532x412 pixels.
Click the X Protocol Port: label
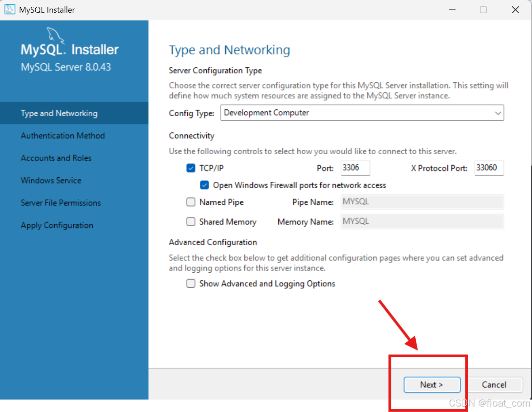coord(439,168)
